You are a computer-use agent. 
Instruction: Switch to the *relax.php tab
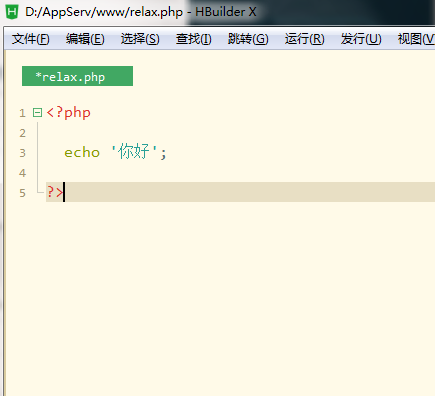coord(77,76)
